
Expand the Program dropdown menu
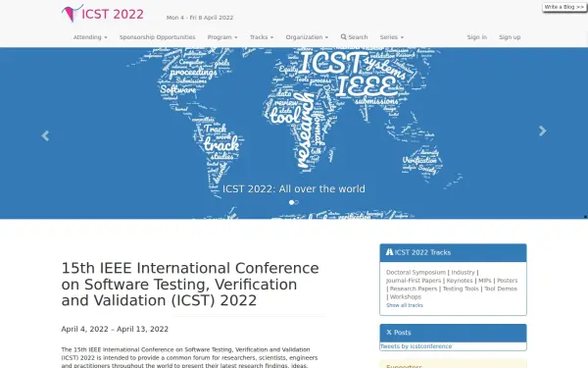(222, 37)
